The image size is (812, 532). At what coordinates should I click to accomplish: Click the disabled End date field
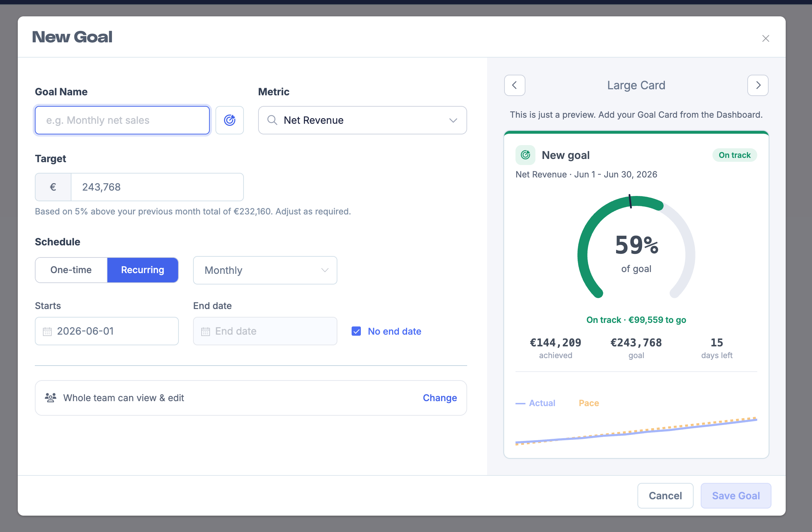click(265, 331)
